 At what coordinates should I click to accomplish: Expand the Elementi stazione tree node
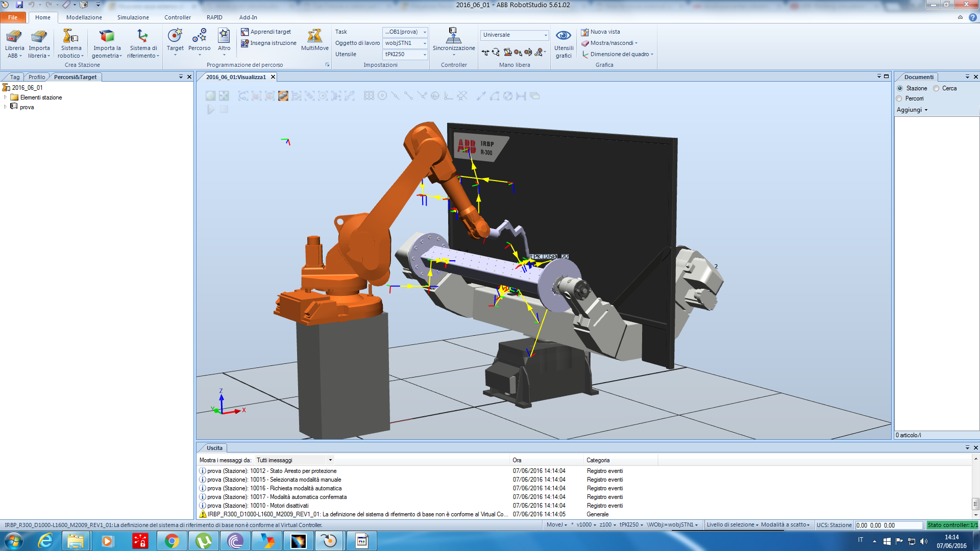click(6, 97)
